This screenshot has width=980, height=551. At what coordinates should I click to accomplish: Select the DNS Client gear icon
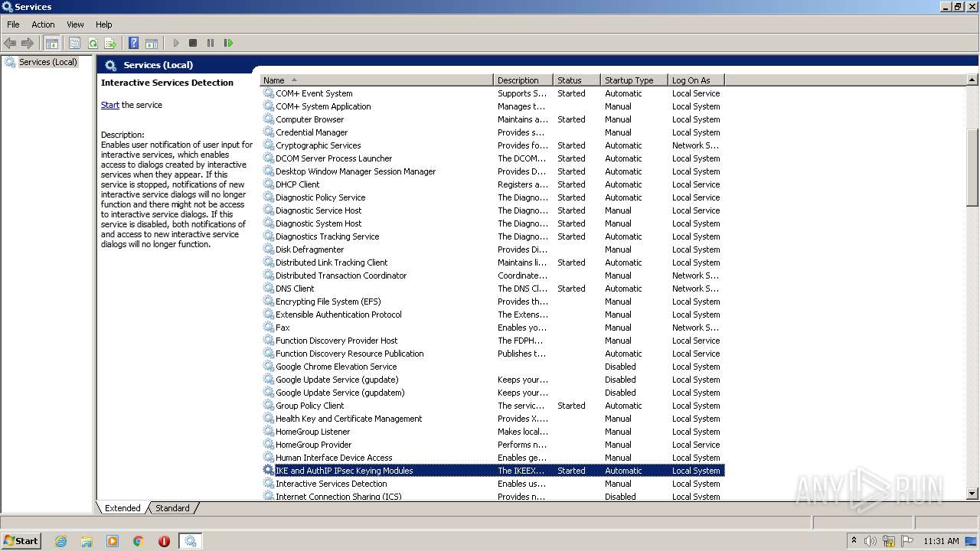[269, 289]
